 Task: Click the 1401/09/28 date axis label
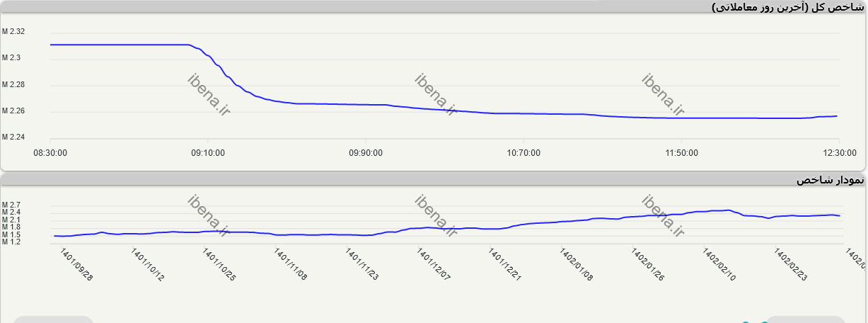pos(76,264)
